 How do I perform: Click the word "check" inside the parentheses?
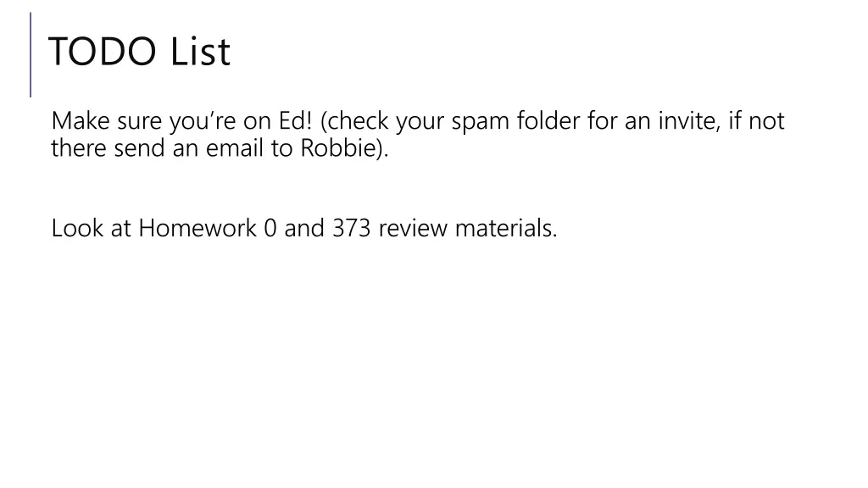click(x=359, y=122)
